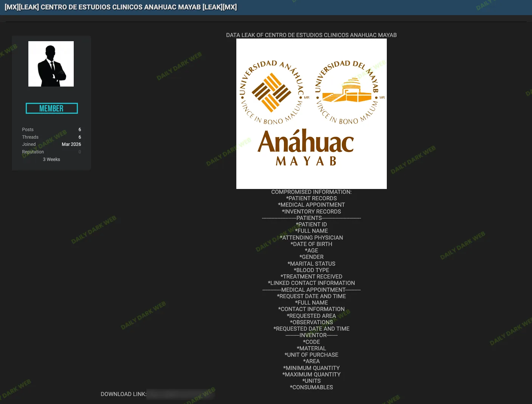Click the INVENTOR section divider line
Screen dimensions: 532x404
[311, 335]
